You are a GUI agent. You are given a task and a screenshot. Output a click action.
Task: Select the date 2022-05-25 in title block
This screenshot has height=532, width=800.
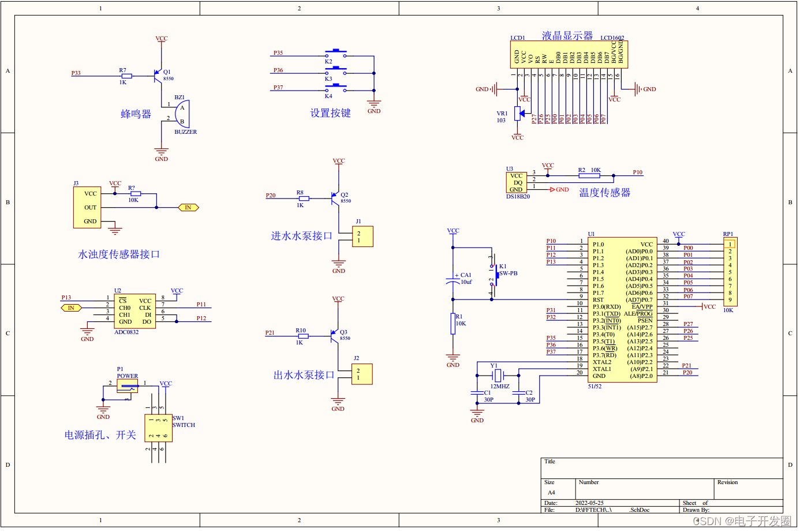[x=589, y=503]
